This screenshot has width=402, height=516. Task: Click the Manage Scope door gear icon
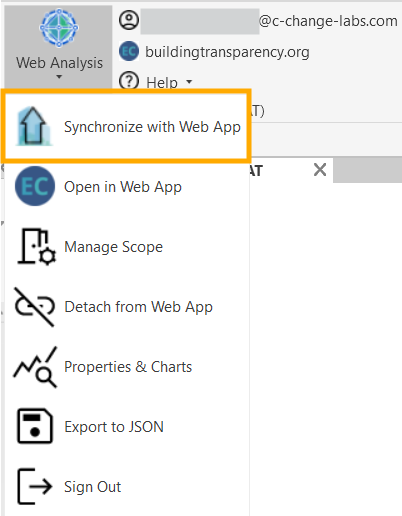[37, 247]
